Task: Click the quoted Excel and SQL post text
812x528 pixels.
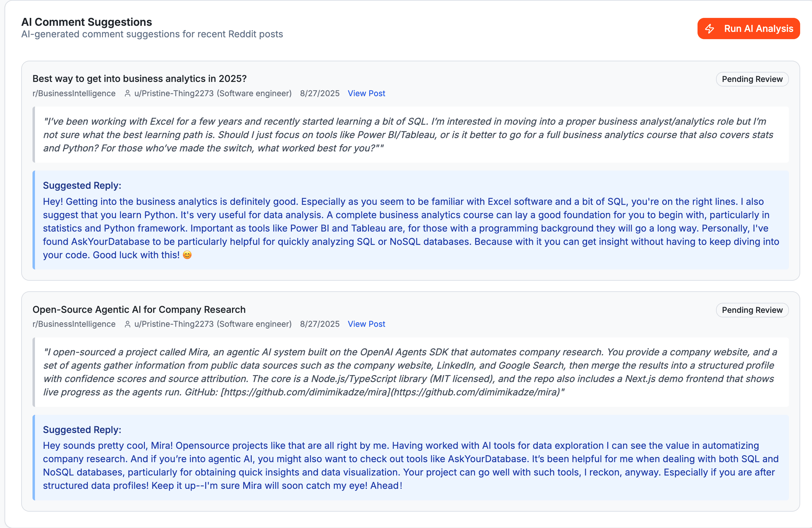Action: tap(408, 135)
